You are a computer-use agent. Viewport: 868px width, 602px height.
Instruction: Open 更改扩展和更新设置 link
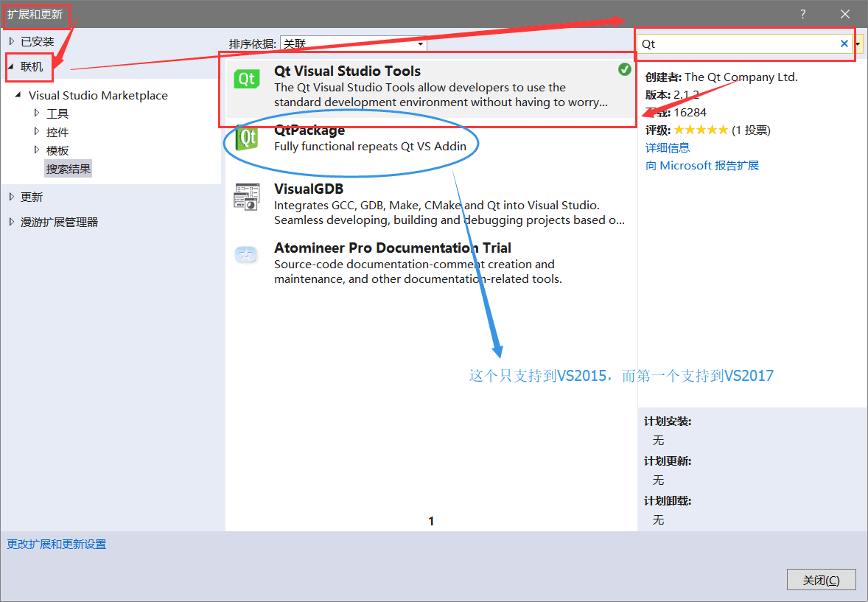click(x=57, y=545)
